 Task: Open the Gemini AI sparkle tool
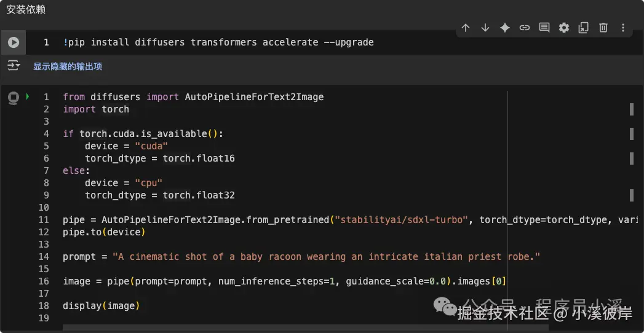click(505, 28)
